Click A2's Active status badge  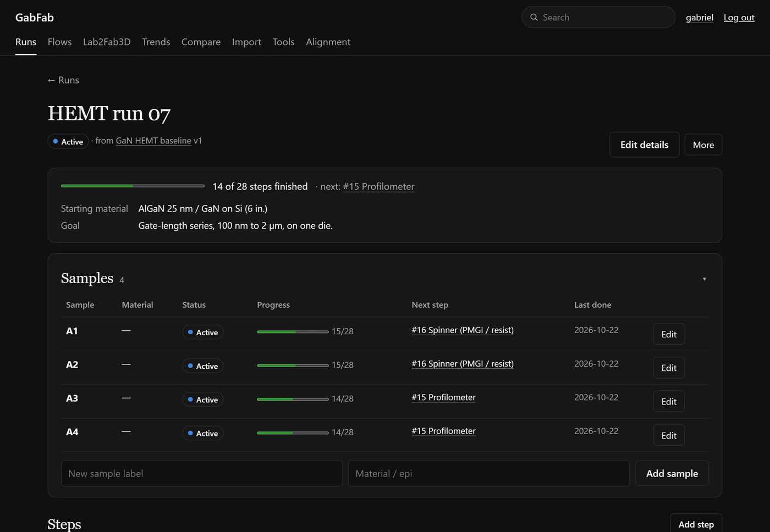pos(202,366)
